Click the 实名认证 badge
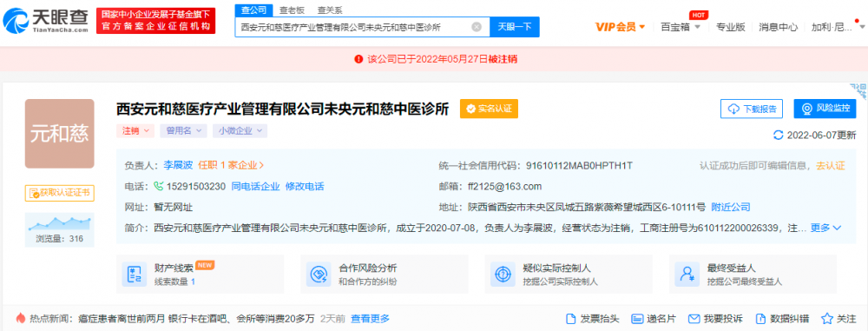 (x=489, y=109)
